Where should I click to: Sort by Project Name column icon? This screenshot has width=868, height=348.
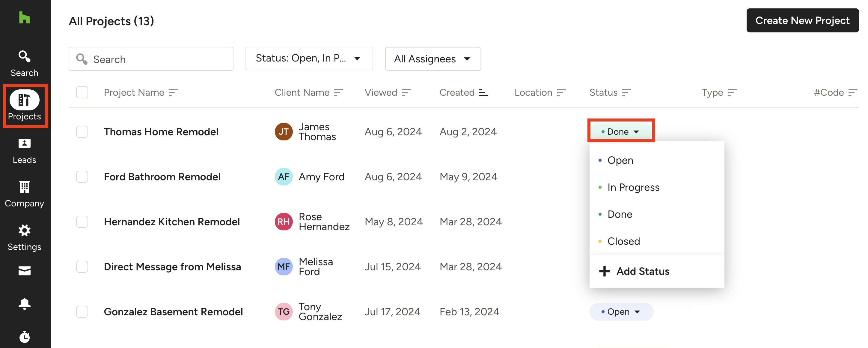[173, 92]
